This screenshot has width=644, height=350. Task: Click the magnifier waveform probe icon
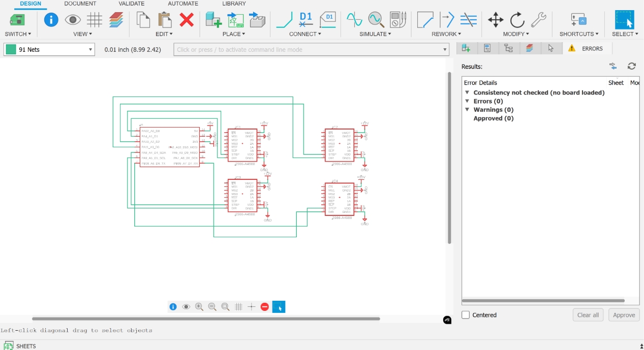376,20
